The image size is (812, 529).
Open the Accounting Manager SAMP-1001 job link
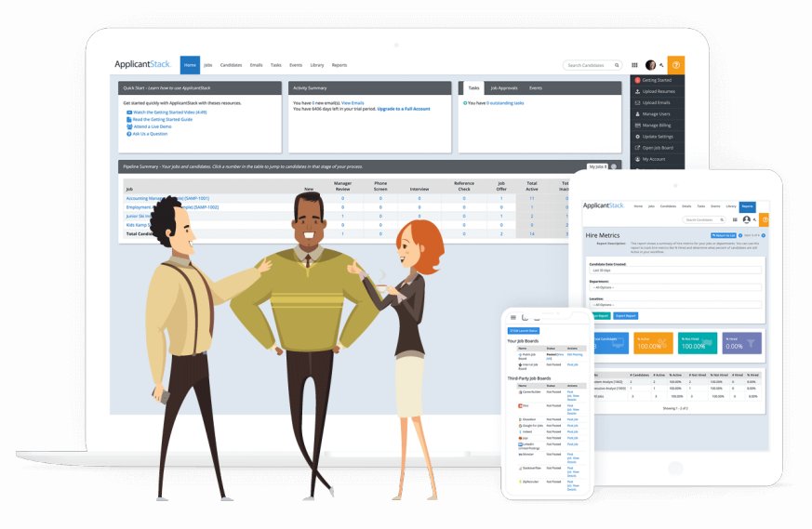coord(167,198)
